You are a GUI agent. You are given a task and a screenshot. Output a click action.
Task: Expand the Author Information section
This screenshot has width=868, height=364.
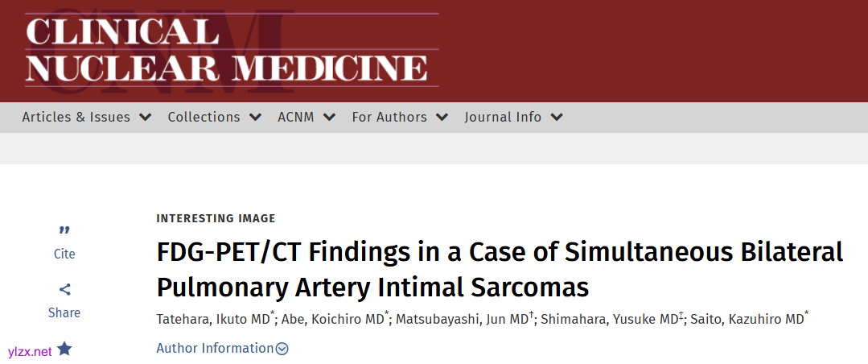point(222,349)
